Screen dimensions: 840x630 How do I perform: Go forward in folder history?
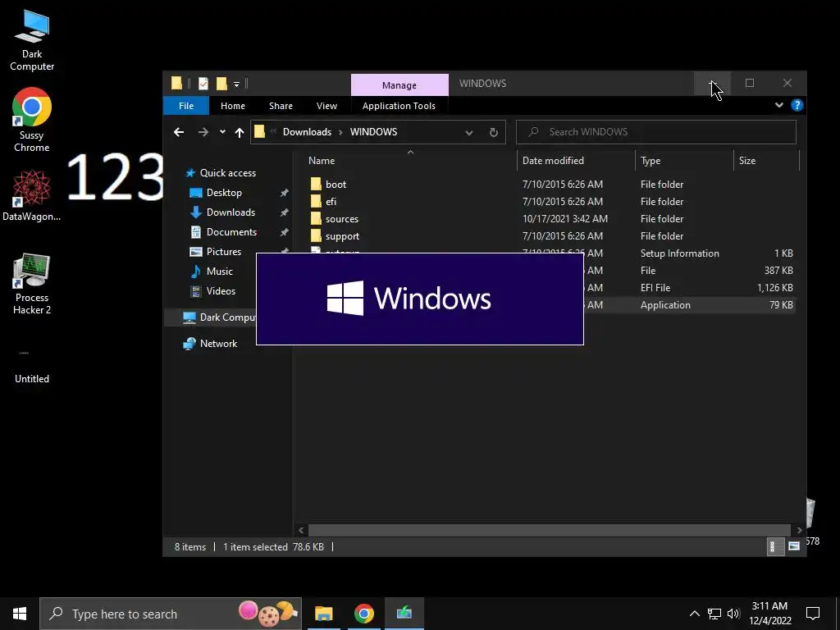click(203, 132)
